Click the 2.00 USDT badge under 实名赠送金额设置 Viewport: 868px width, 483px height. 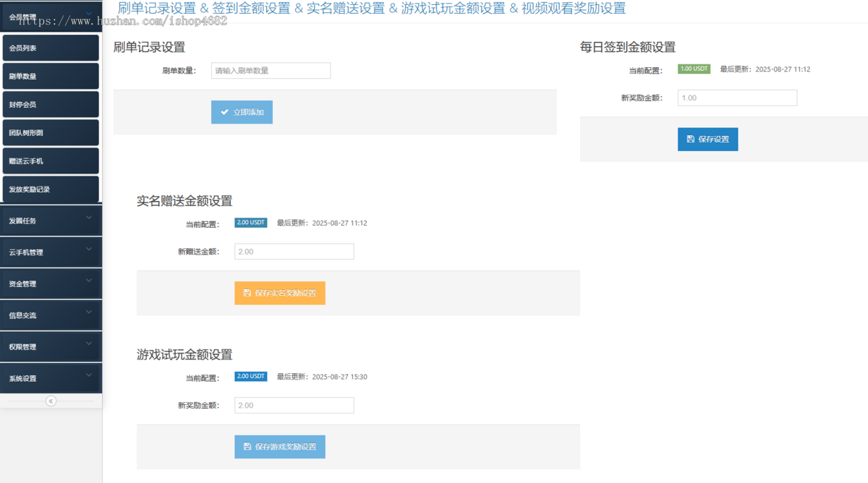(251, 223)
